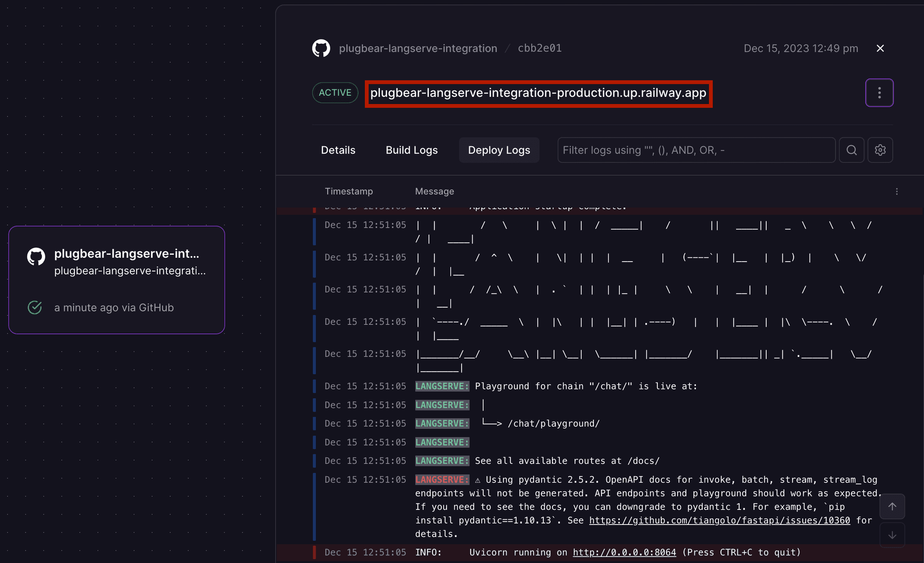The height and width of the screenshot is (563, 924).
Task: Switch to the Details tab
Action: [x=338, y=150]
